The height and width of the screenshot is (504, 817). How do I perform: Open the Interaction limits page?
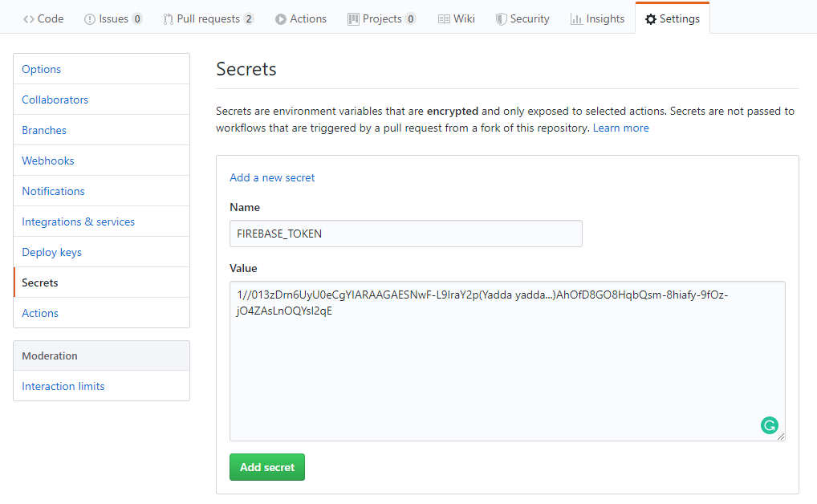tap(63, 386)
